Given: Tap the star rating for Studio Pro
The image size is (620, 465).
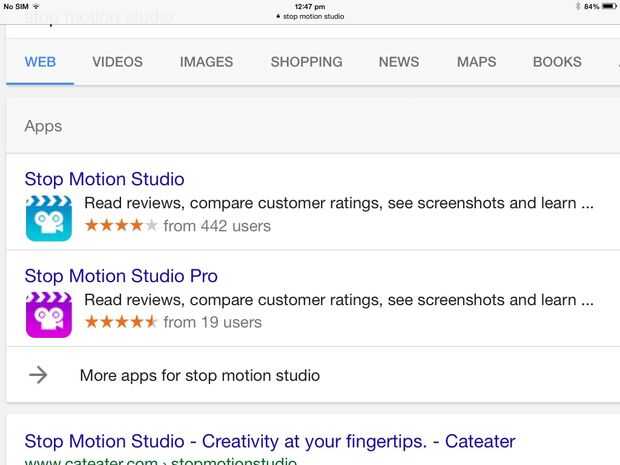Looking at the screenshot, I should tap(121, 322).
